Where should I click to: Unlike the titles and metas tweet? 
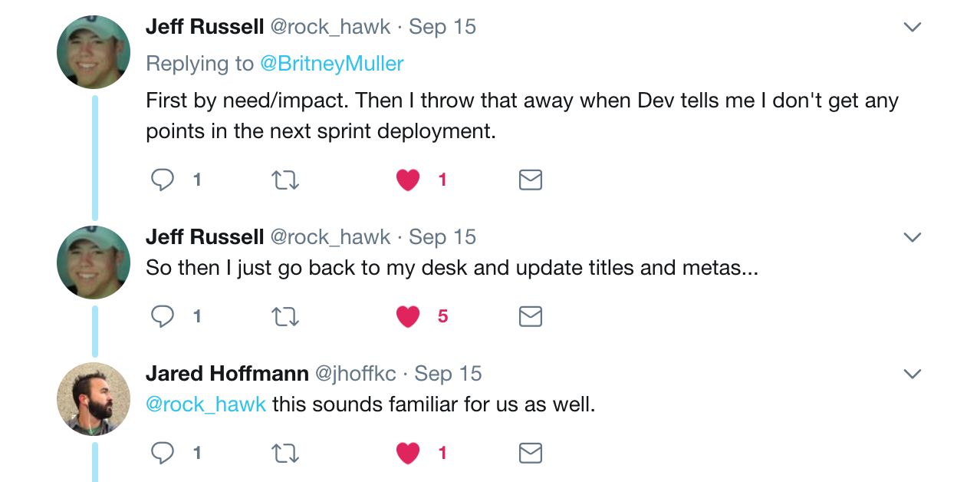407,315
